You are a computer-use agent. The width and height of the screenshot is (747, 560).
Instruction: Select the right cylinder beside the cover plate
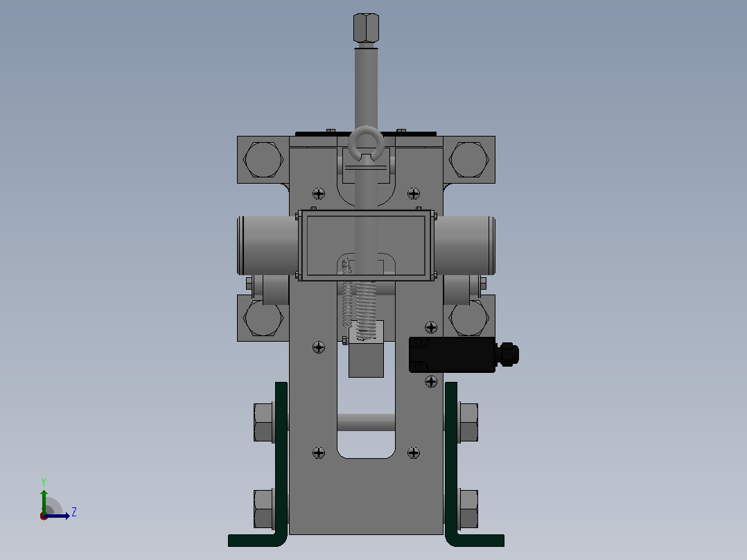click(464, 245)
